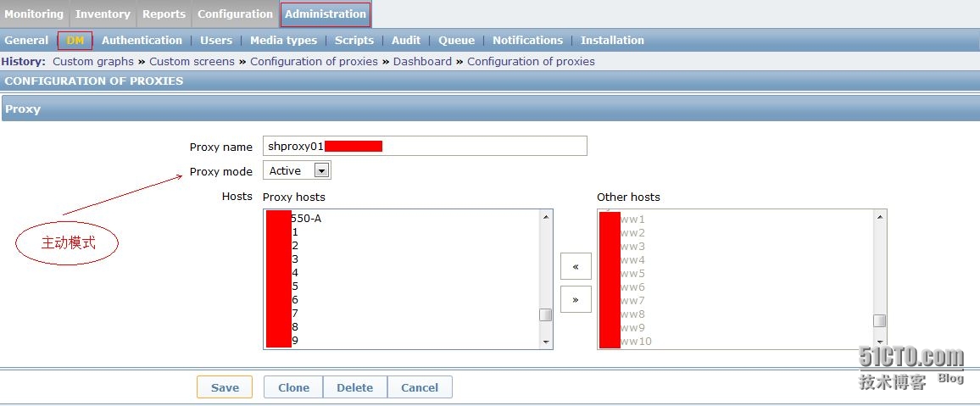
Task: Open the Administration tab
Action: pyautogui.click(x=326, y=14)
